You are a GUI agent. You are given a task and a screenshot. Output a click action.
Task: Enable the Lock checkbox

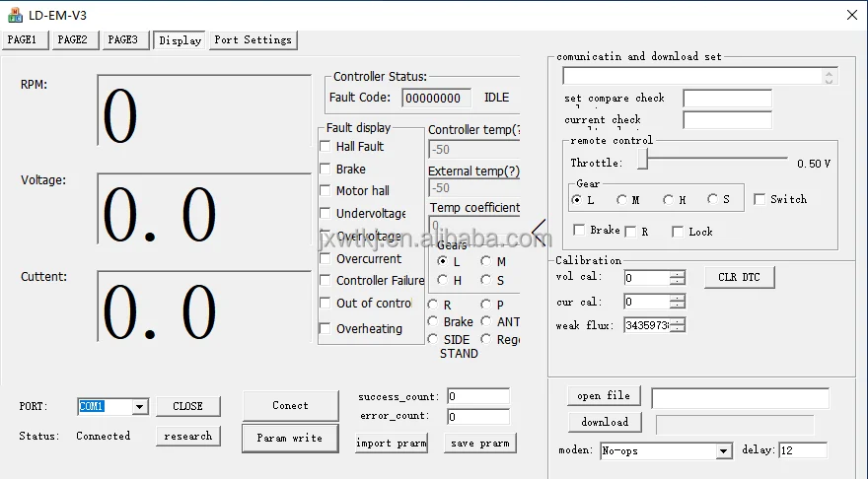[678, 232]
